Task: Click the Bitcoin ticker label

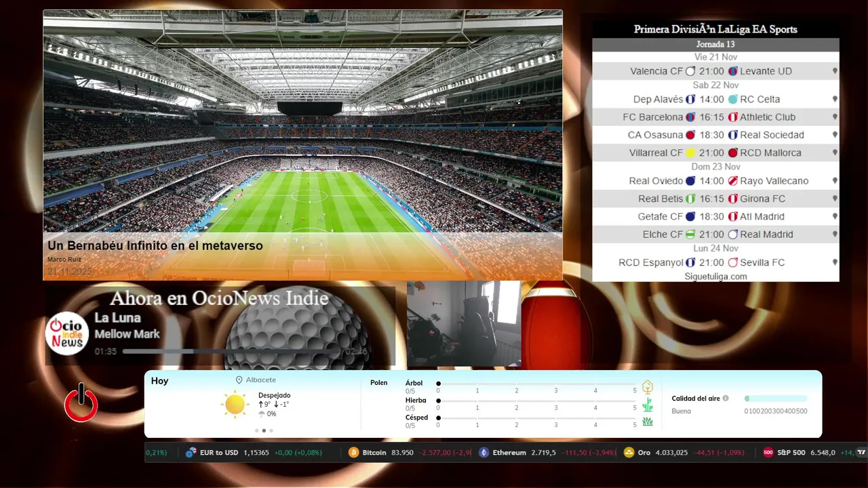Action: pyautogui.click(x=374, y=452)
